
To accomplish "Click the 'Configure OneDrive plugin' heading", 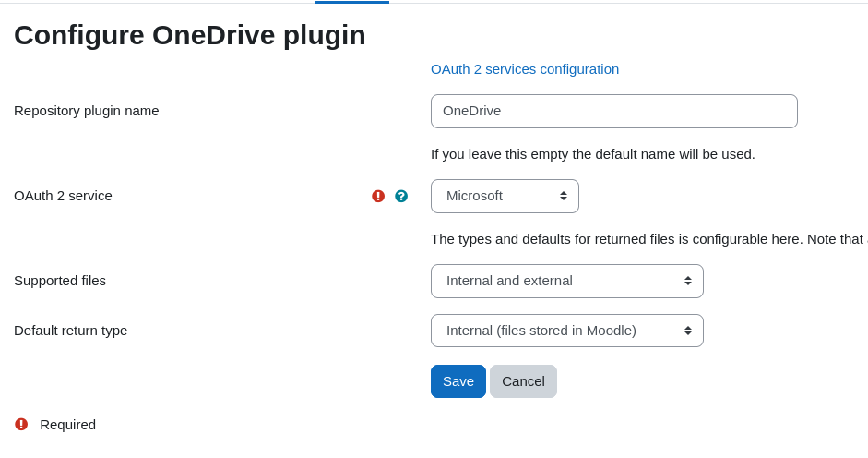I will [190, 35].
